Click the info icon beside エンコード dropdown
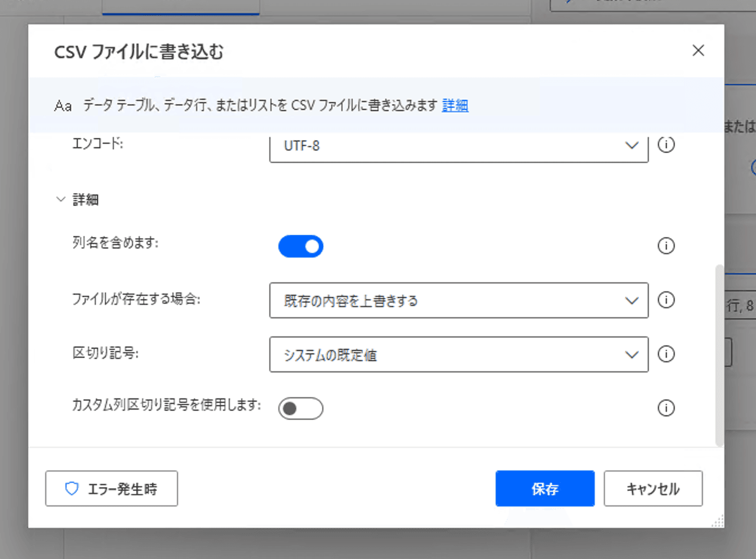 tap(666, 145)
